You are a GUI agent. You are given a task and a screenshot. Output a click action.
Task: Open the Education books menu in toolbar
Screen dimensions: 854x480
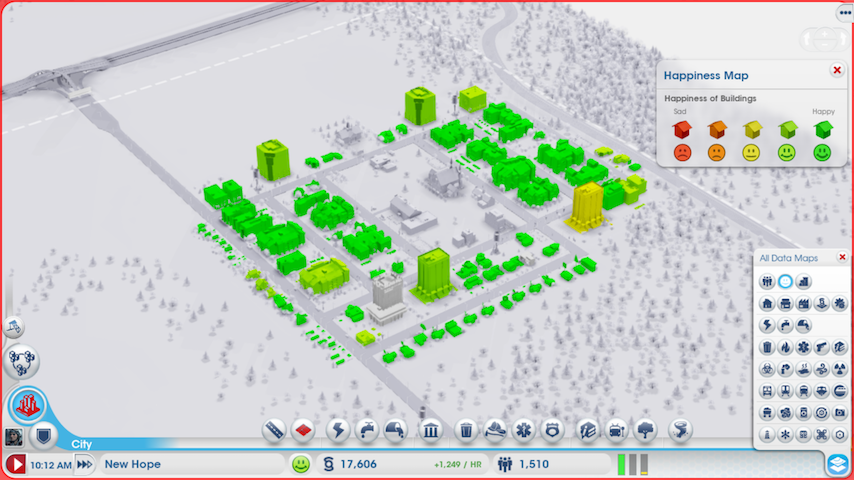coord(588,430)
